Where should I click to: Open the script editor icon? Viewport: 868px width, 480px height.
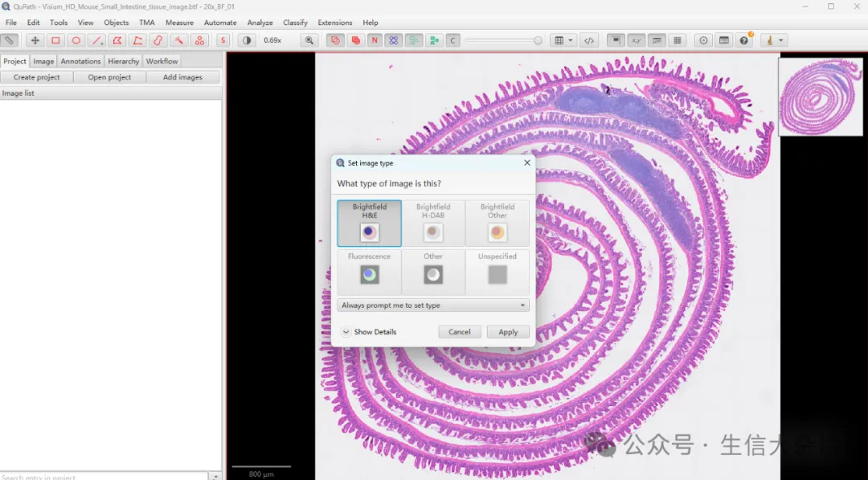(589, 40)
